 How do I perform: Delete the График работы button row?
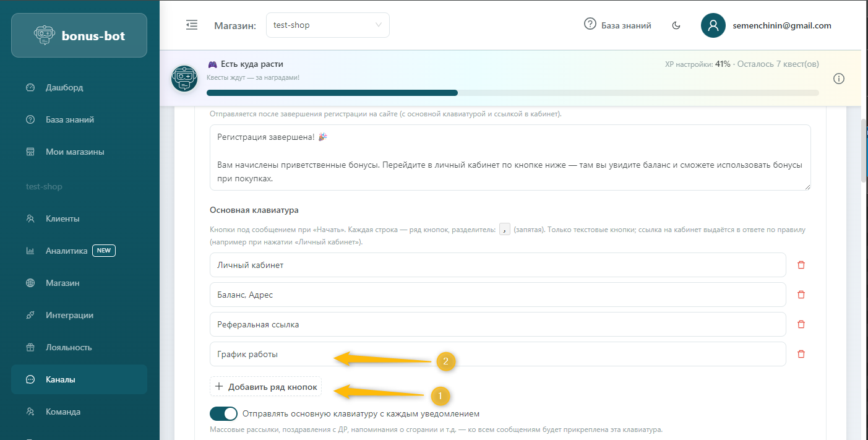(x=801, y=354)
